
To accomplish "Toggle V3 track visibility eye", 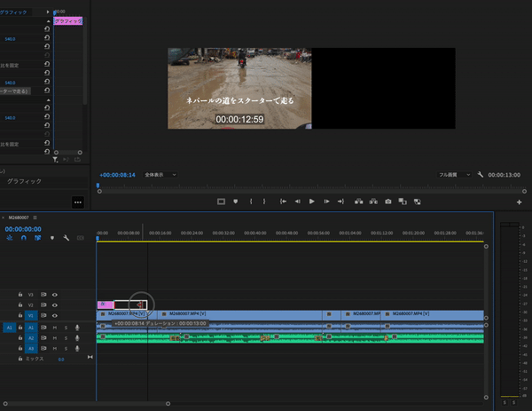I will (55, 295).
